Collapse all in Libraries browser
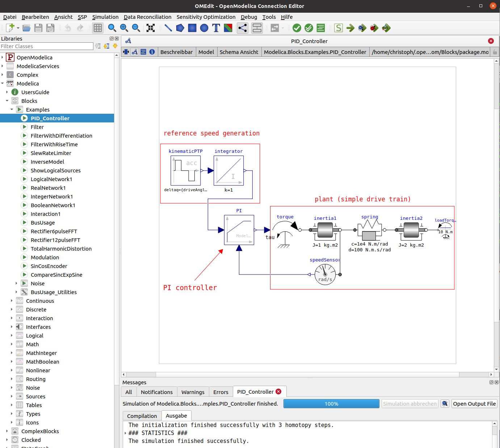Screen dimensions: 500x448 [x=106, y=46]
